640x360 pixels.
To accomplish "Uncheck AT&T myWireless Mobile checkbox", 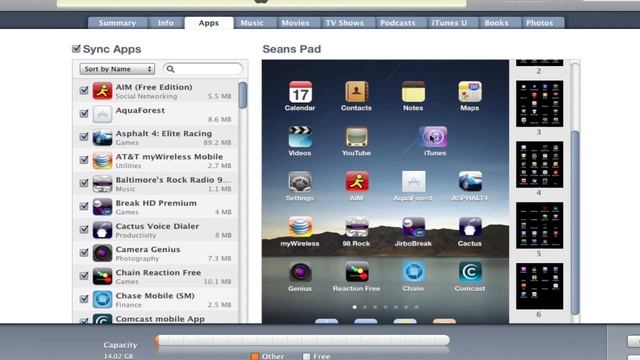I will (84, 160).
